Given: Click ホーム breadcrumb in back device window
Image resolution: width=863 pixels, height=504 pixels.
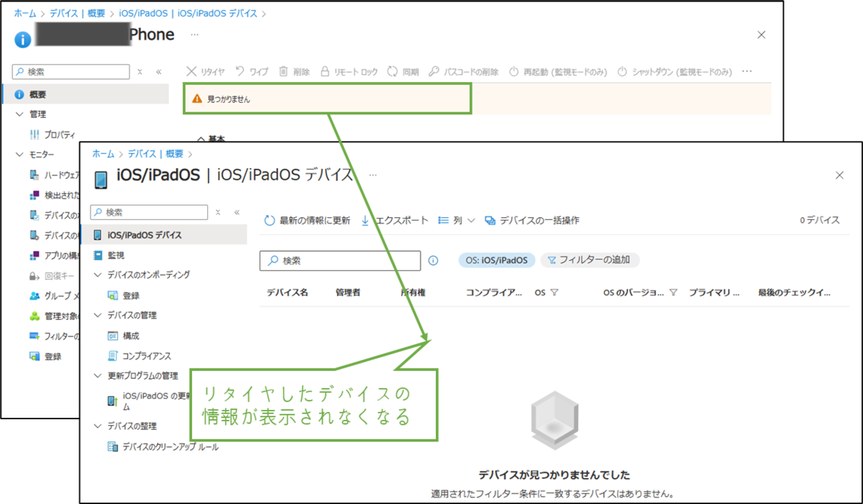Looking at the screenshot, I should click(25, 14).
